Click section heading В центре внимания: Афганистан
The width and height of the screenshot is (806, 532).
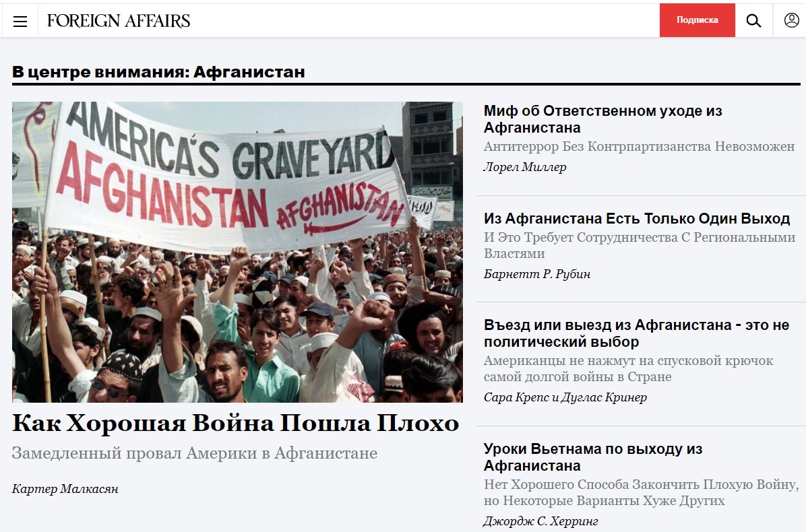(x=158, y=72)
